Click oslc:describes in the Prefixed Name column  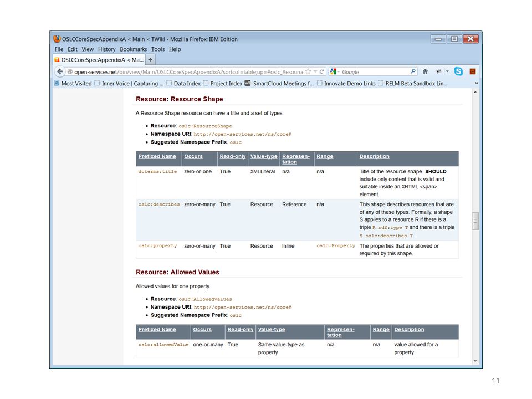[159, 204]
